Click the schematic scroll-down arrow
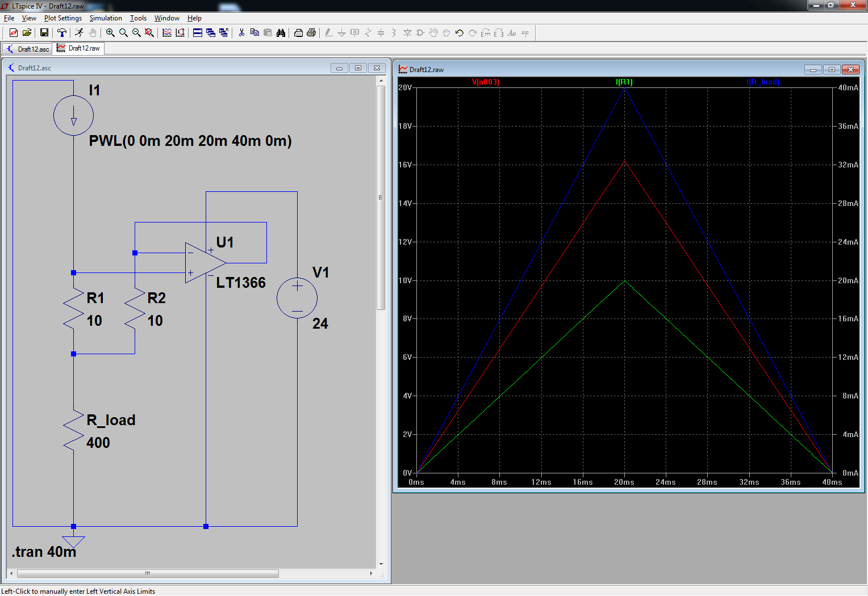 tap(381, 564)
